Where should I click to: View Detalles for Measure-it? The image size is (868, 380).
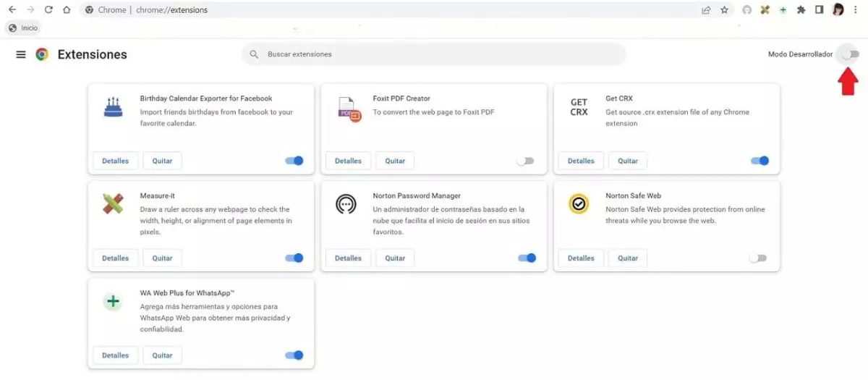click(115, 258)
